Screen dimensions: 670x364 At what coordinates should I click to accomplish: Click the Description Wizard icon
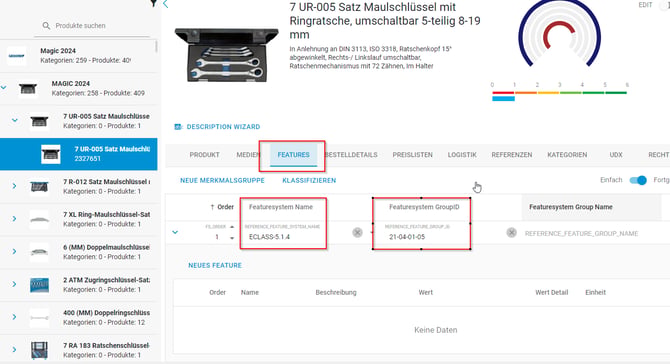pyautogui.click(x=178, y=127)
